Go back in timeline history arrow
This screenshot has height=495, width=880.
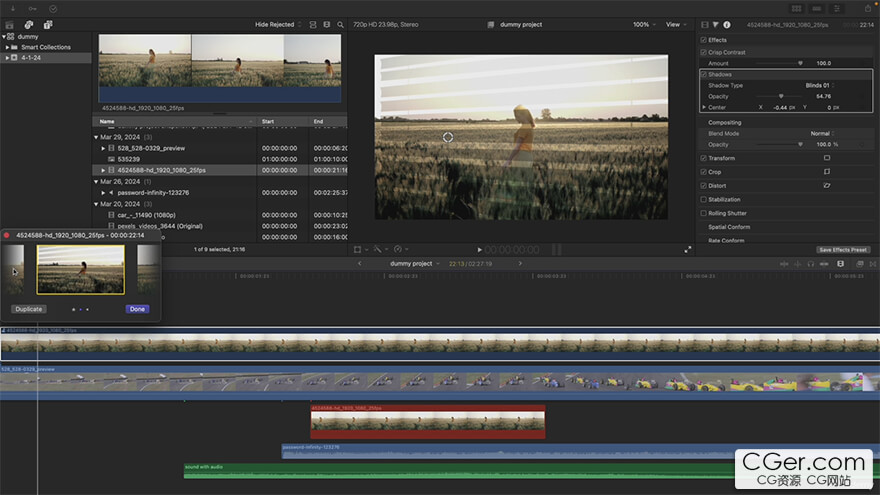360,264
